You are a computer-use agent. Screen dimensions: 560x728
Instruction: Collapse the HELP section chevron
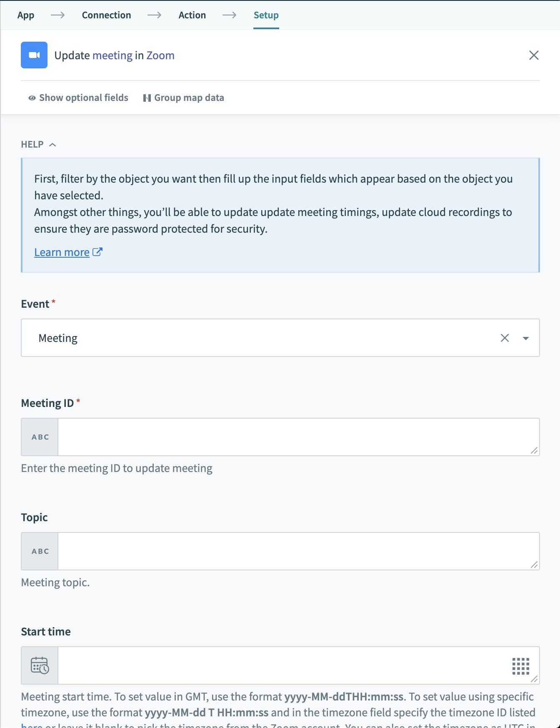(52, 145)
